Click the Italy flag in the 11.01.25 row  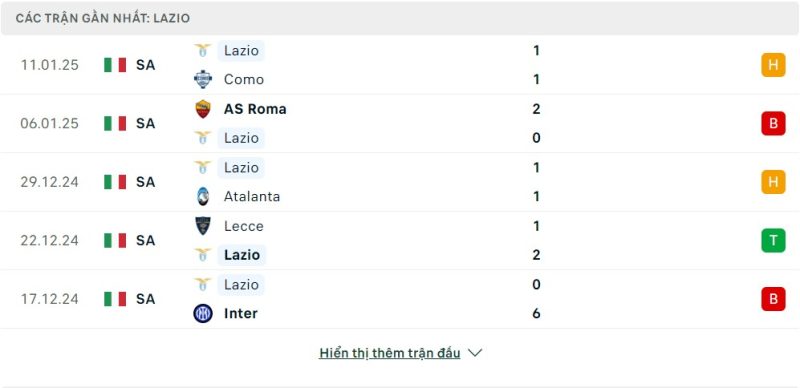coord(115,65)
